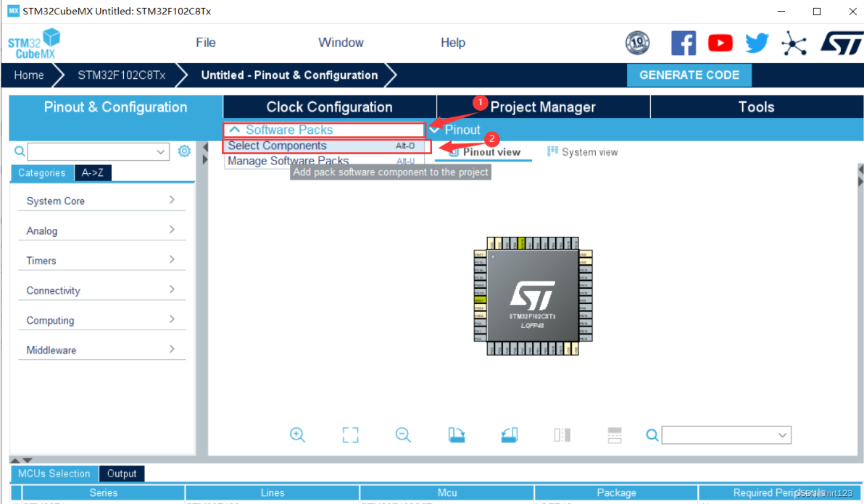The height and width of the screenshot is (504, 864).
Task: Click the STM32F102C8Tx chip graphic
Action: 533,296
